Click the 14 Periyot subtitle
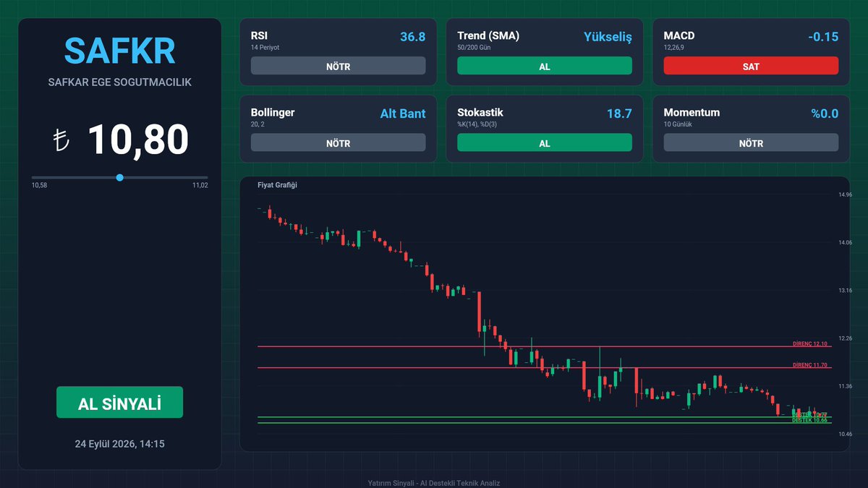Image resolution: width=868 pixels, height=488 pixels. point(265,47)
